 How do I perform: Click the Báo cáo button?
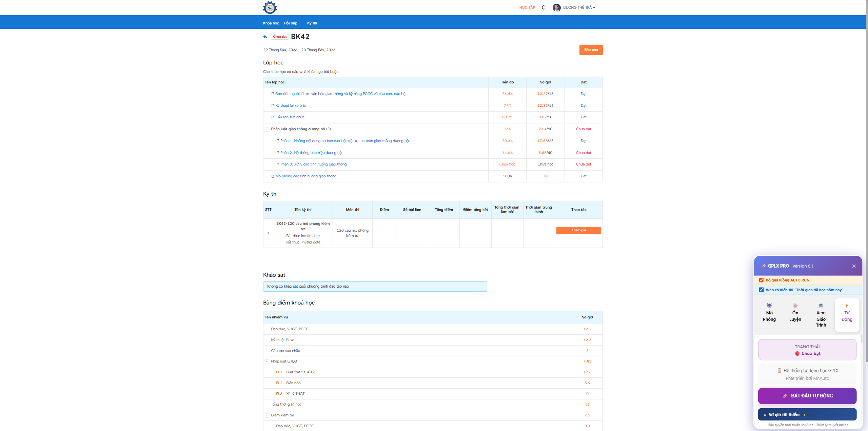point(591,50)
